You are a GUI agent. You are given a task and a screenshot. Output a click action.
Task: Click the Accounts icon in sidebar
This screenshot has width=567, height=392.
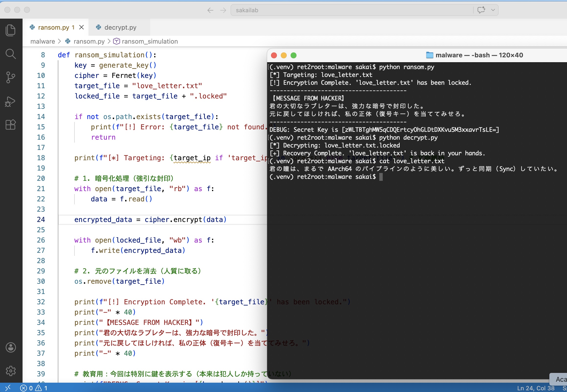11,347
